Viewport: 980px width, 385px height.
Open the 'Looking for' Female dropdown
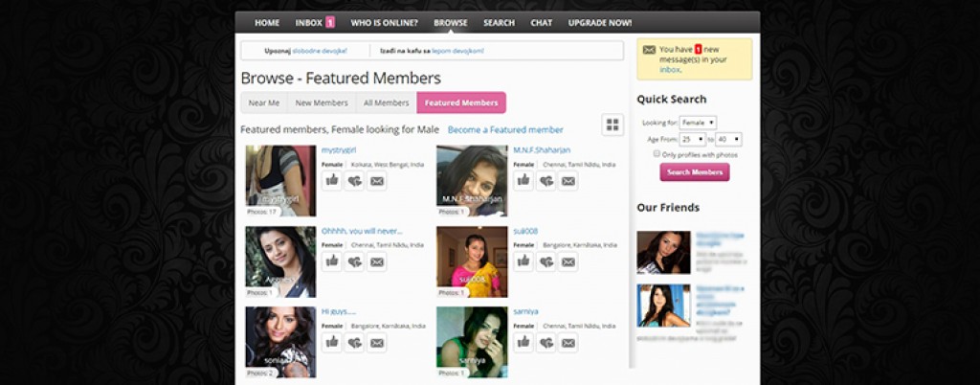tap(698, 123)
